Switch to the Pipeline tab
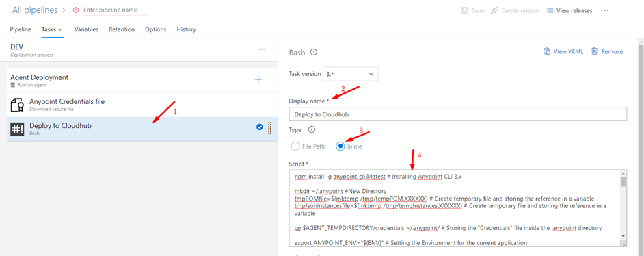 (21, 29)
